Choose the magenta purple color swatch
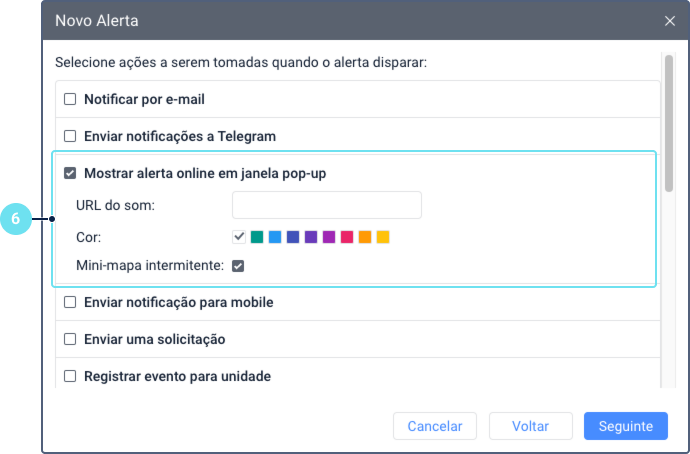 [329, 237]
